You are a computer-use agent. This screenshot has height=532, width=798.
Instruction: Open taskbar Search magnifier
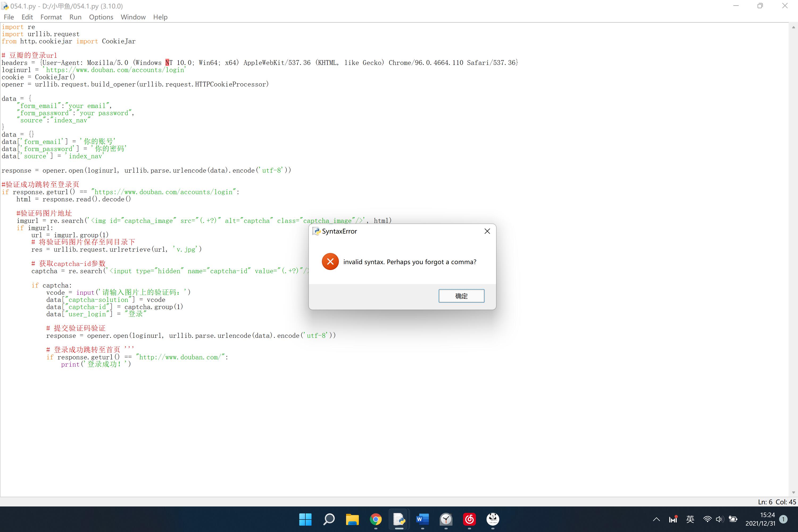(329, 519)
